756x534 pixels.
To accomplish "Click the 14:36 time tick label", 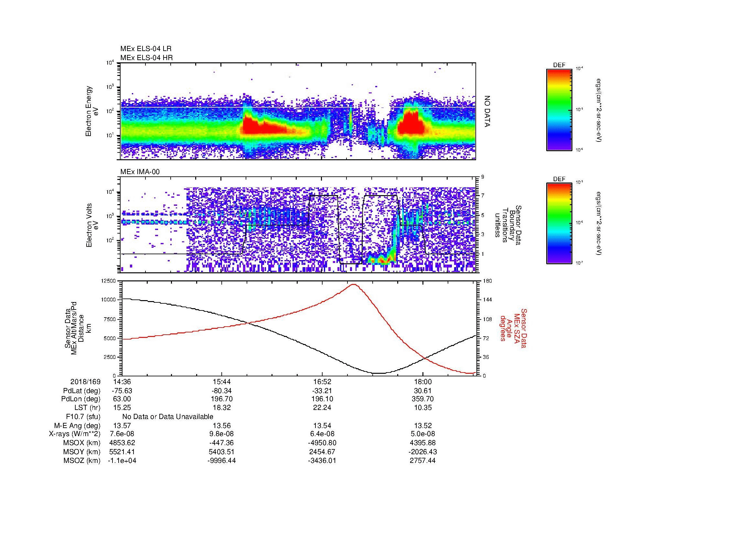I will pos(122,382).
